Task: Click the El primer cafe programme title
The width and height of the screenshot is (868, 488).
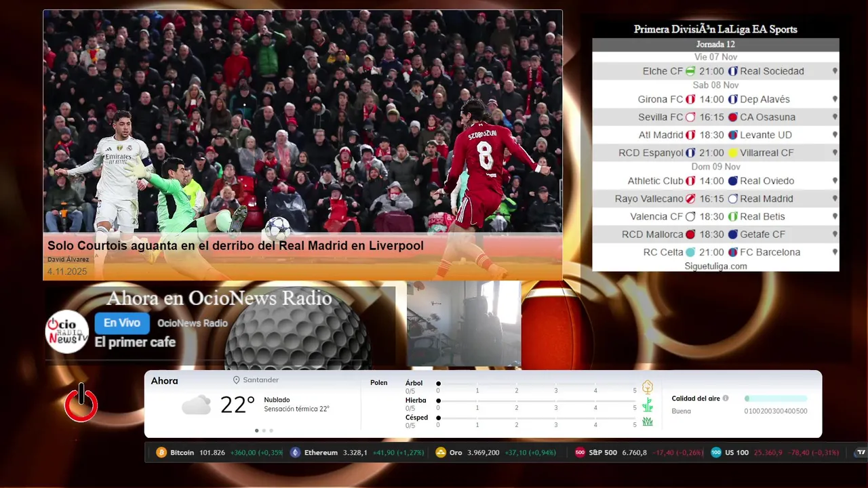Action: pyautogui.click(x=135, y=342)
